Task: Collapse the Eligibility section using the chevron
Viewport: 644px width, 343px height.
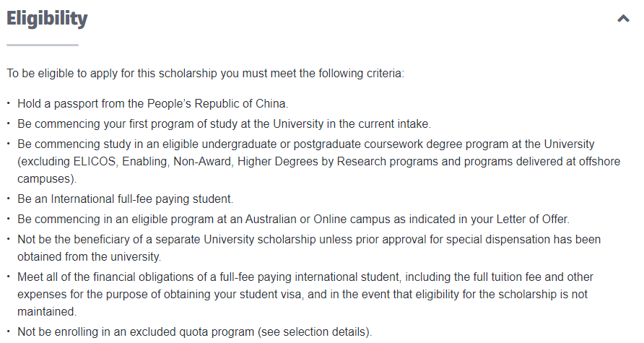Action: (623, 19)
